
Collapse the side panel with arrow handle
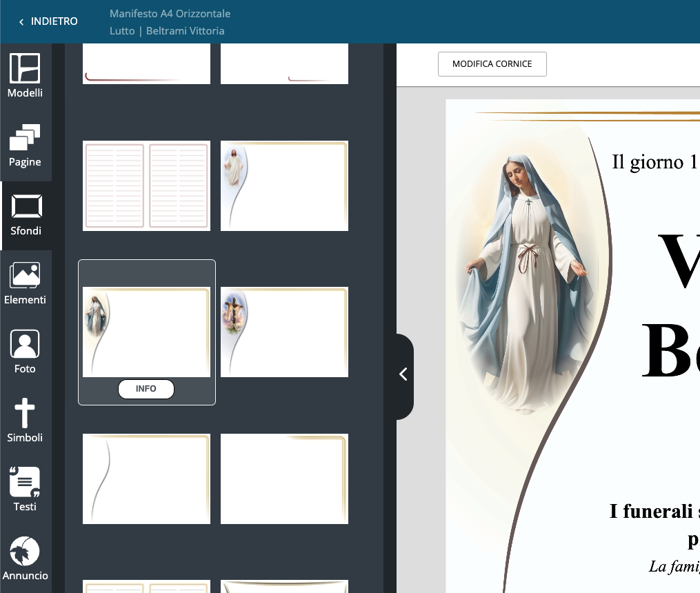click(x=404, y=374)
